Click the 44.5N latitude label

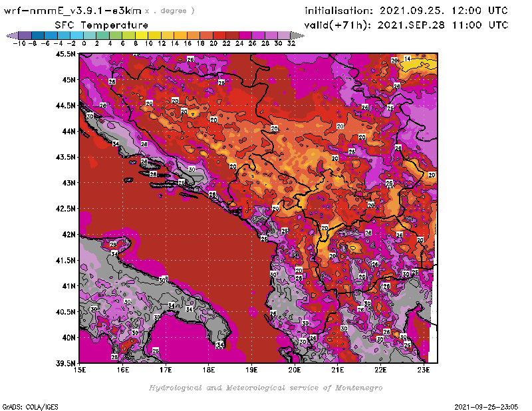coord(66,106)
